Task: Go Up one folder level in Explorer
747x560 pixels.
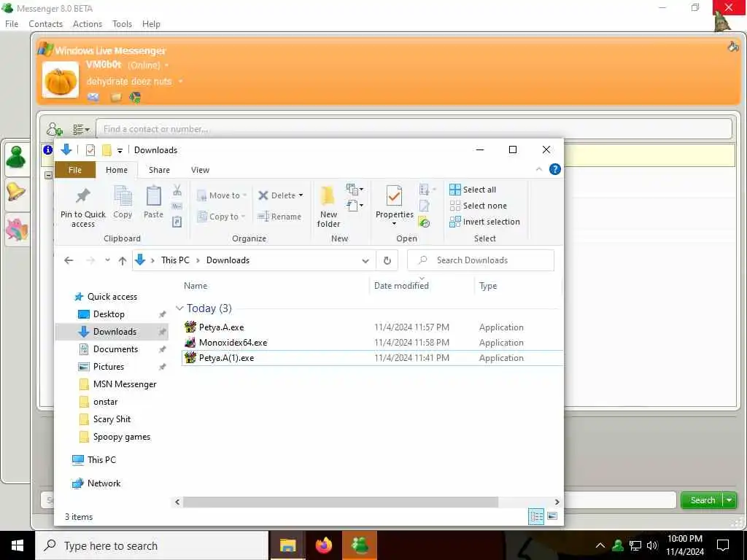Action: pyautogui.click(x=123, y=260)
